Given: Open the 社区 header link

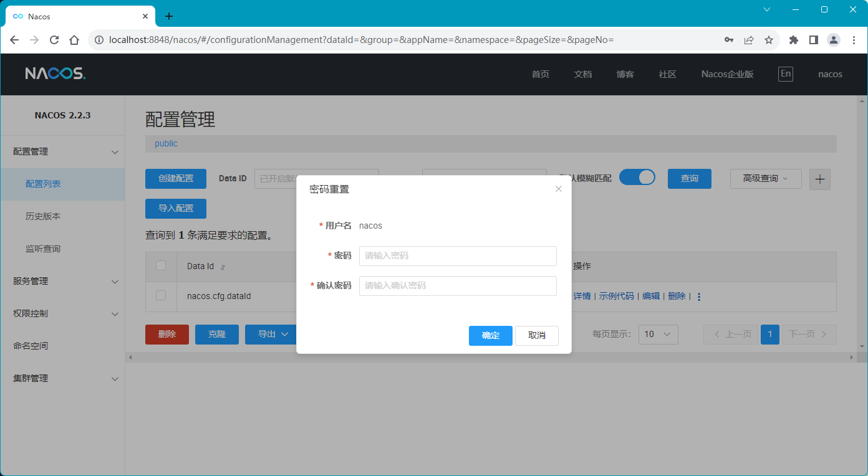Looking at the screenshot, I should [x=668, y=74].
